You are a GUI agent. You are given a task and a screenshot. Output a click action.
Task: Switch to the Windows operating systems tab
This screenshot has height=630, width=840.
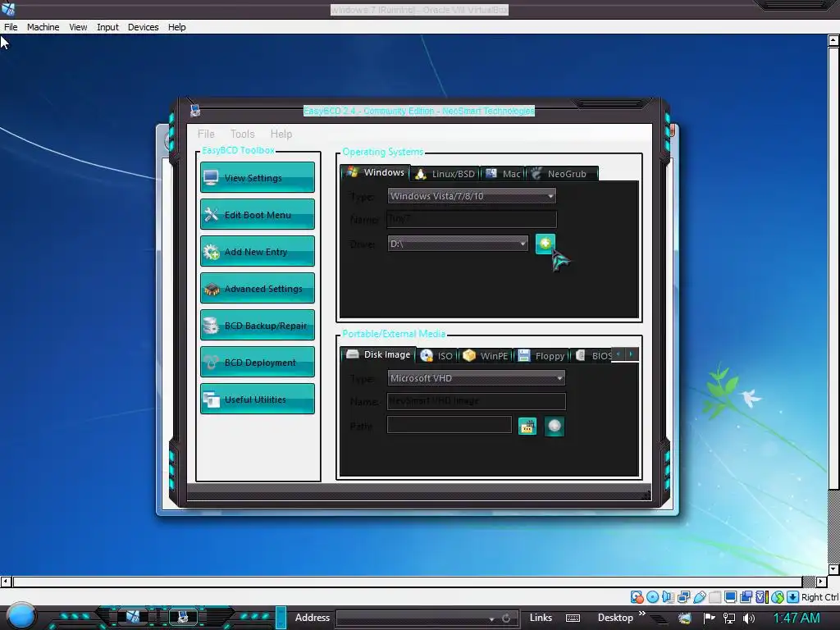click(x=376, y=172)
